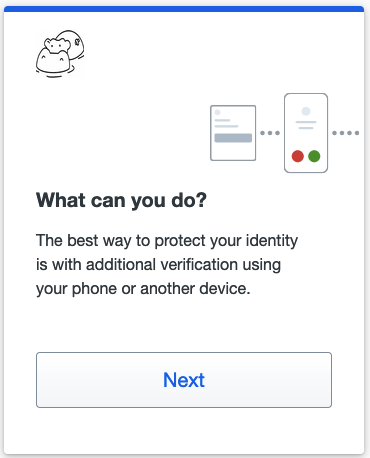Click the word 'Next' in the button
Viewport: 370px width, 458px height.
click(x=184, y=380)
